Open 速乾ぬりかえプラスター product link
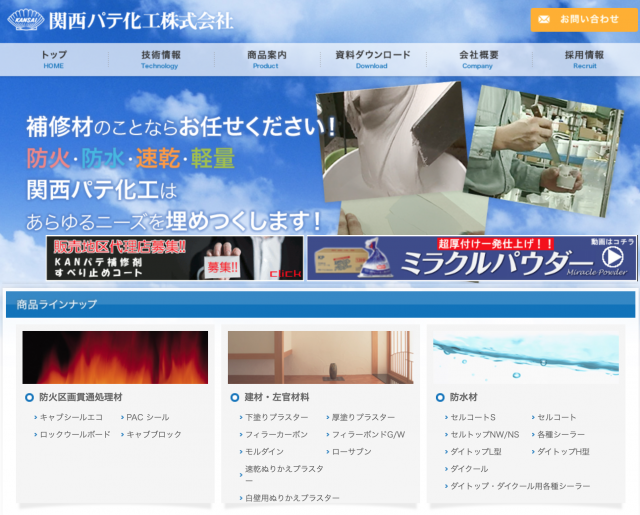The image size is (640, 515). pos(284,475)
